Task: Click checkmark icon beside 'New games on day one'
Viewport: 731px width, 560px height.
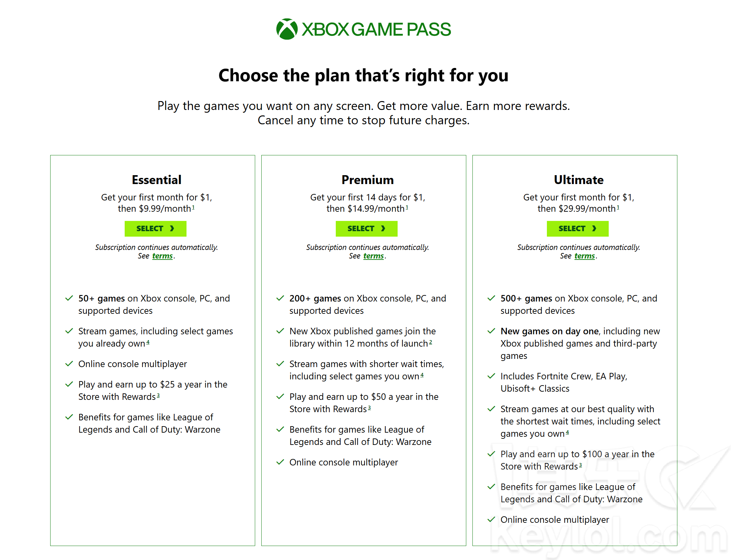Action: tap(491, 331)
